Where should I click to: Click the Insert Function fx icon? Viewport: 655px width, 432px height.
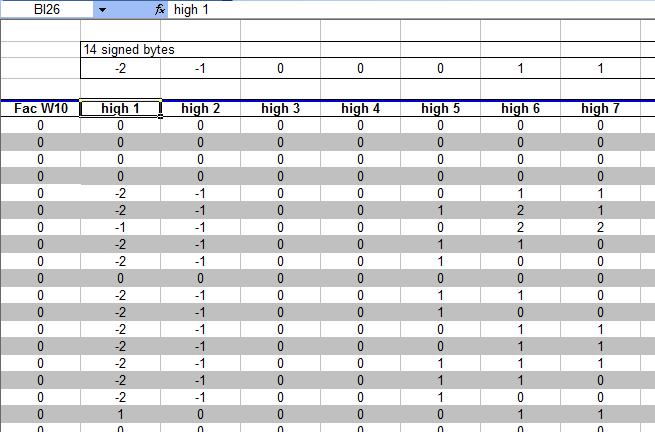(x=160, y=9)
